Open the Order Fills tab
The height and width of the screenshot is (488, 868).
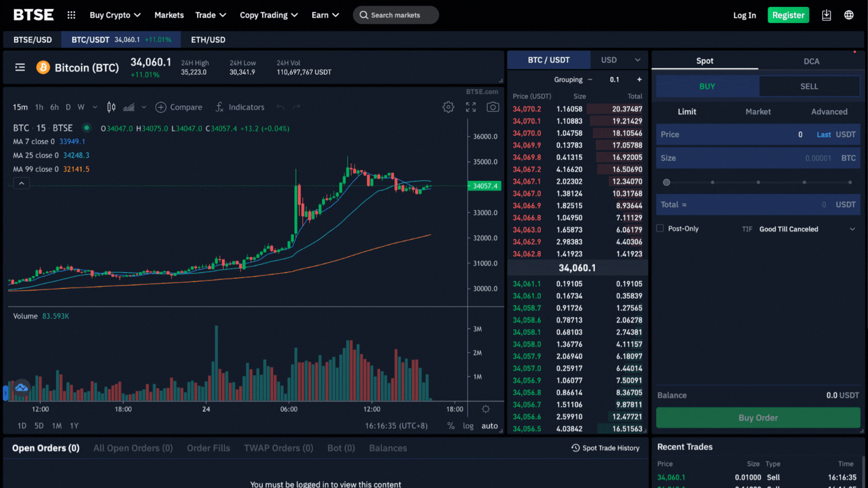coord(209,448)
